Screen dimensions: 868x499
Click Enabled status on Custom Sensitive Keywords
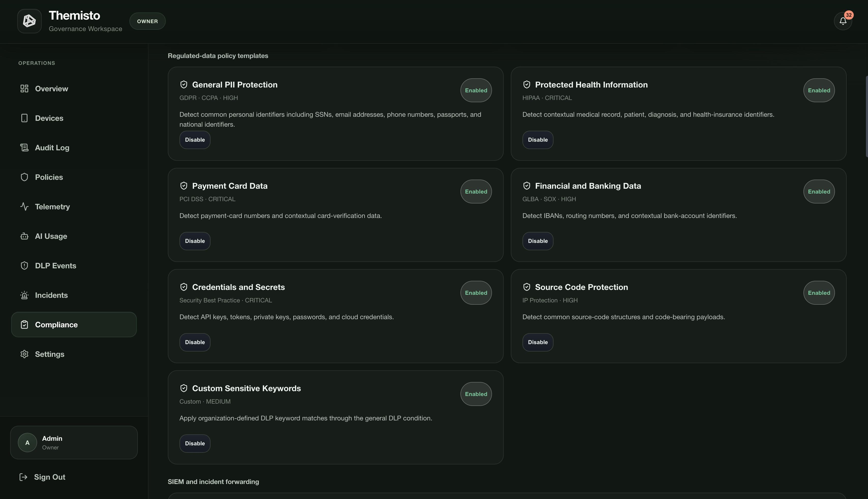pyautogui.click(x=476, y=394)
